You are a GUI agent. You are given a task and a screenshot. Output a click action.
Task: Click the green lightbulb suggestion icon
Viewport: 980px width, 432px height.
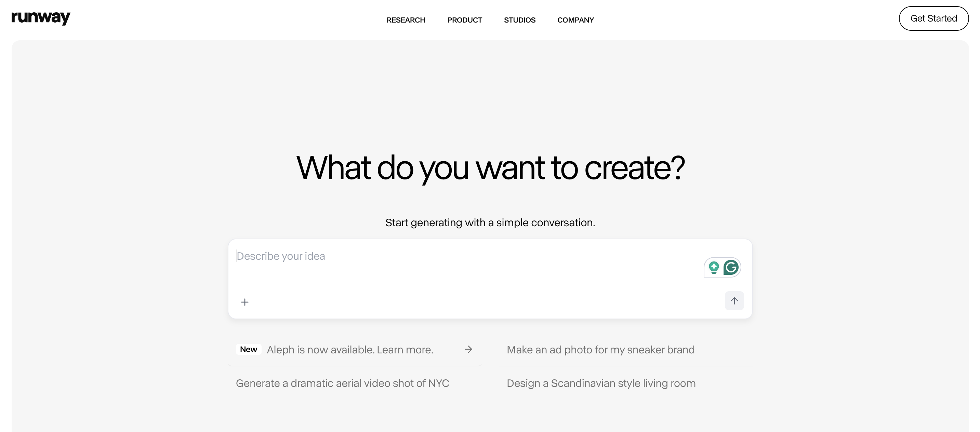(714, 267)
